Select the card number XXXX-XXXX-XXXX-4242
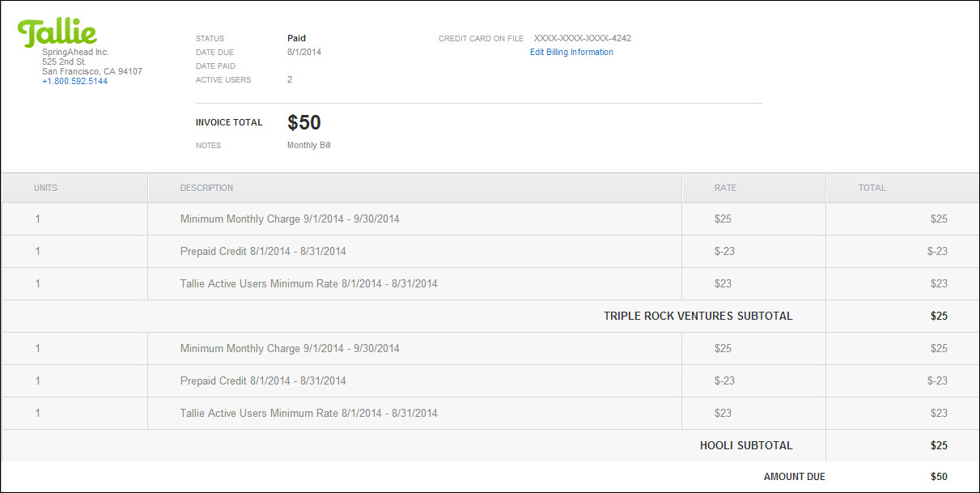This screenshot has width=980, height=493. [583, 38]
